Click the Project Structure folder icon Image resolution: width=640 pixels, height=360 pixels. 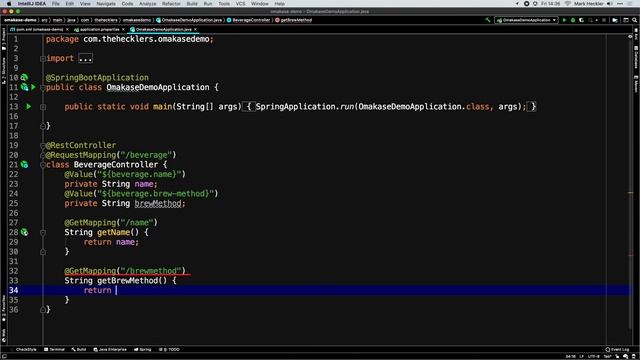click(x=615, y=20)
